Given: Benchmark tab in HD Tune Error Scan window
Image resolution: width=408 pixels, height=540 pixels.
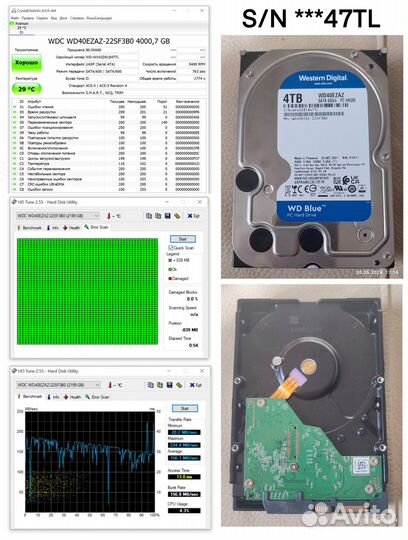Looking at the screenshot, I should tap(29, 228).
